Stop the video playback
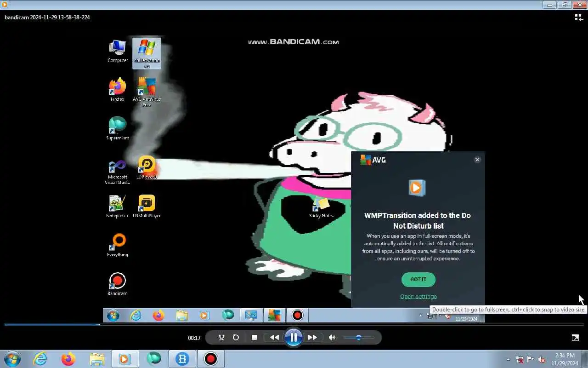This screenshot has width=588, height=368. point(254,338)
